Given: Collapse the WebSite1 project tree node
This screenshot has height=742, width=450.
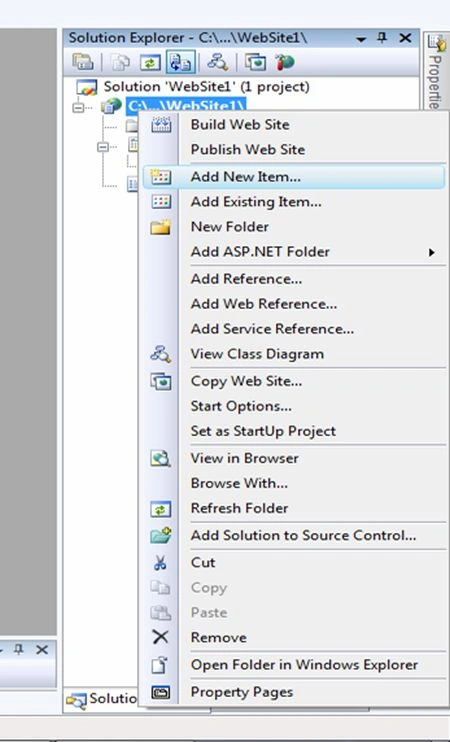Looking at the screenshot, I should [78, 108].
